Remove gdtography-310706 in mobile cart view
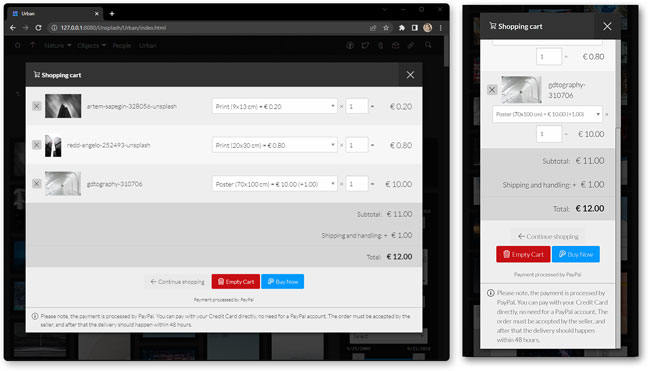 (492, 89)
